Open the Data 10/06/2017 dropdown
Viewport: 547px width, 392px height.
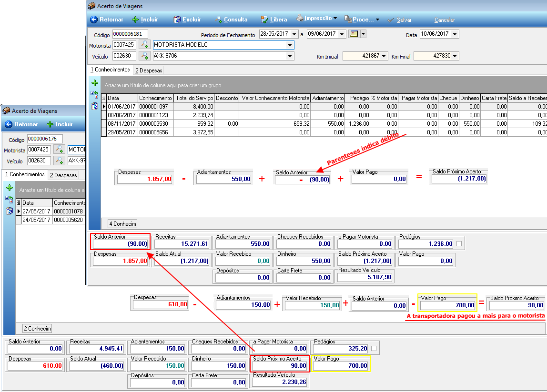click(x=455, y=34)
